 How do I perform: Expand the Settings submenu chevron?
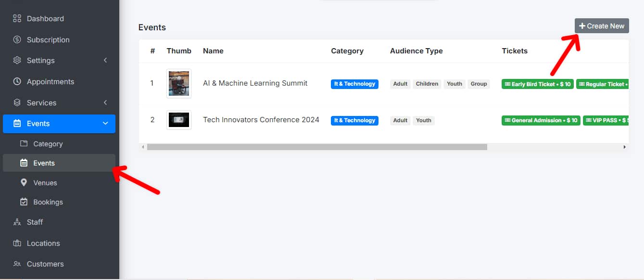[x=105, y=61]
